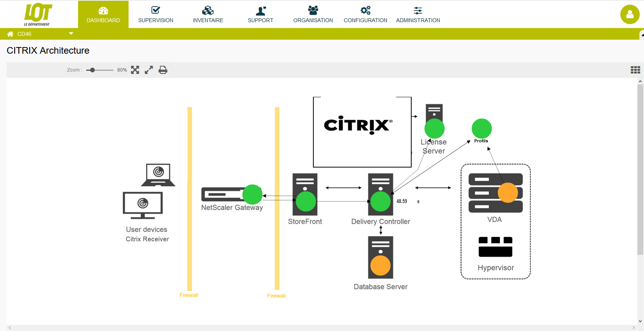Click the 80% zoom value
The width and height of the screenshot is (644, 331).
coord(122,70)
